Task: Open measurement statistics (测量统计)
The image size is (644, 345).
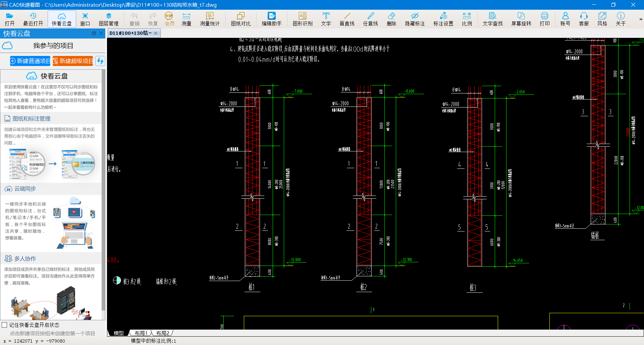Action: click(x=210, y=19)
